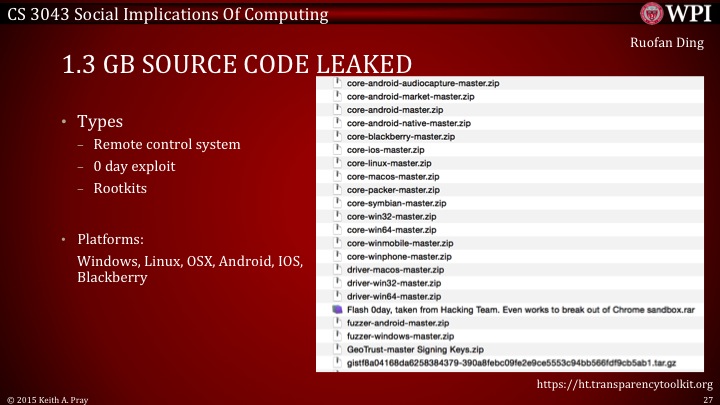Image resolution: width=720 pixels, height=405 pixels.
Task: Click file icon beside fuzzer-android-master.zip
Action: tap(338, 322)
